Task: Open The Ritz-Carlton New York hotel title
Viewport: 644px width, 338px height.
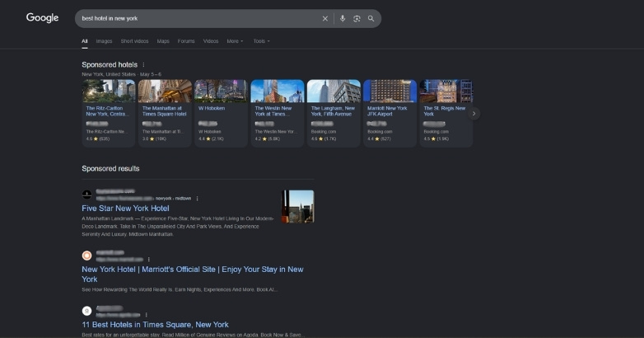Action: pos(107,111)
